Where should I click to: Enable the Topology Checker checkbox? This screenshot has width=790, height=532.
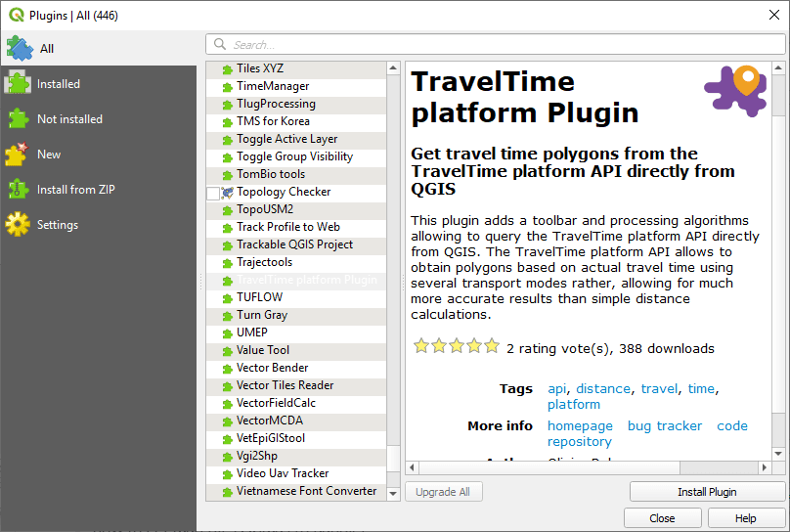213,193
